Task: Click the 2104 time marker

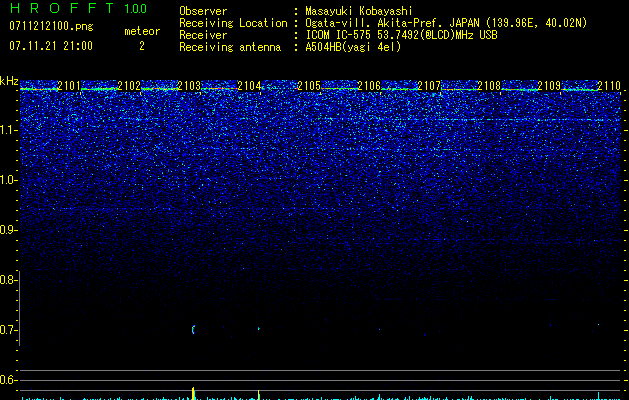Action: [249, 85]
